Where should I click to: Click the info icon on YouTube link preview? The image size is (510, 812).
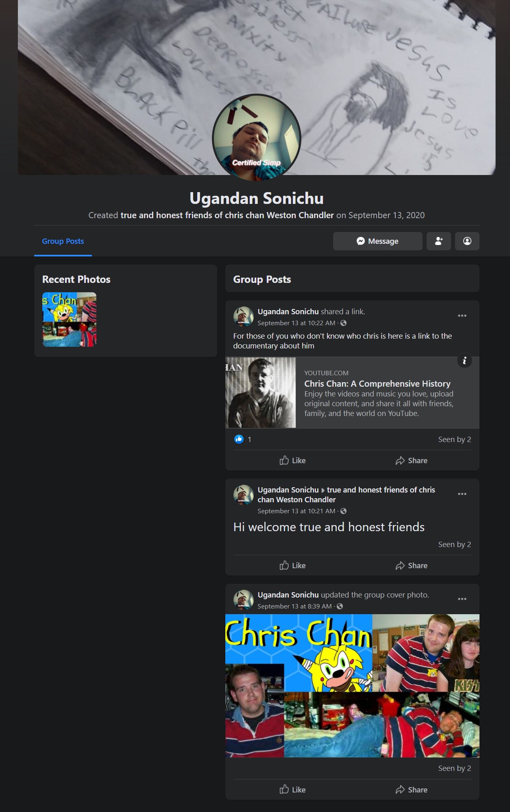(x=464, y=361)
